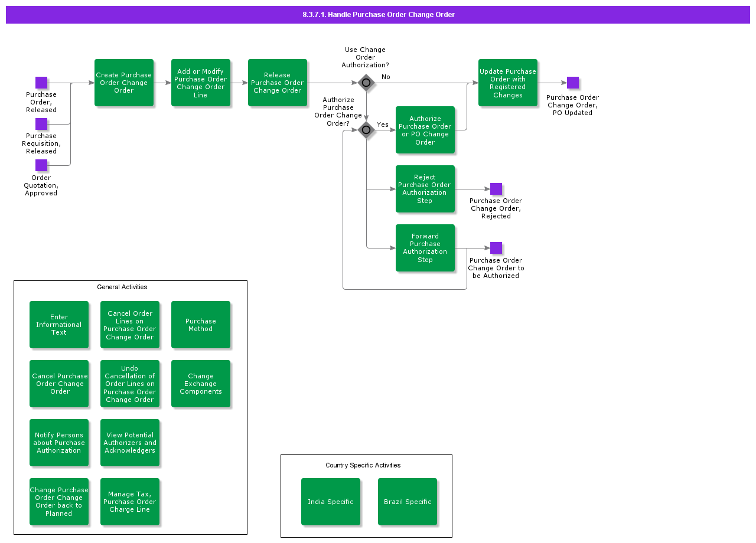Open the Create Purchase Order Change Order activity
Viewport: 756px width, 543px height.
pos(124,83)
